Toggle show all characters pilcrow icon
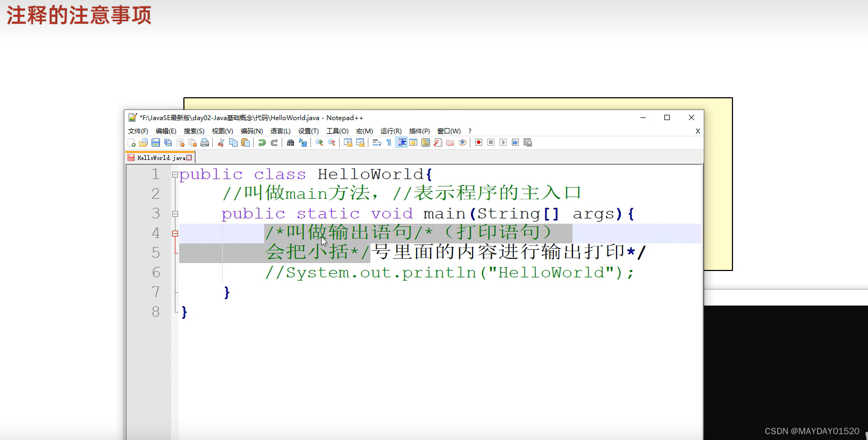Viewport: 868px width, 440px height. 389,142
